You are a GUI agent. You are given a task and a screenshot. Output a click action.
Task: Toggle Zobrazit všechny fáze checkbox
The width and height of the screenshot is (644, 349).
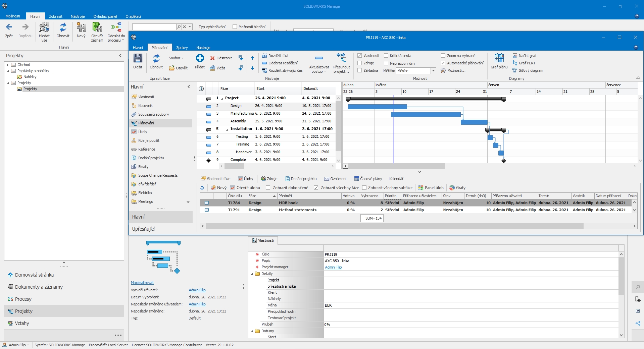316,188
